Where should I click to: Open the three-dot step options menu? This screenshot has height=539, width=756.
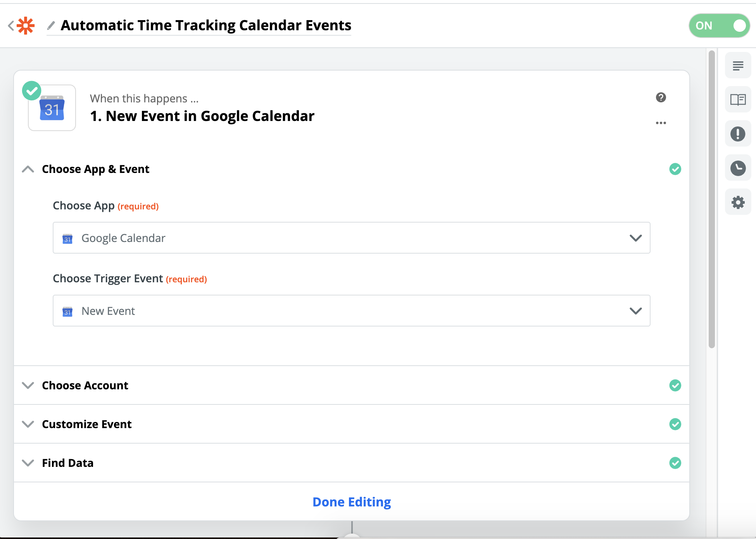pos(661,123)
